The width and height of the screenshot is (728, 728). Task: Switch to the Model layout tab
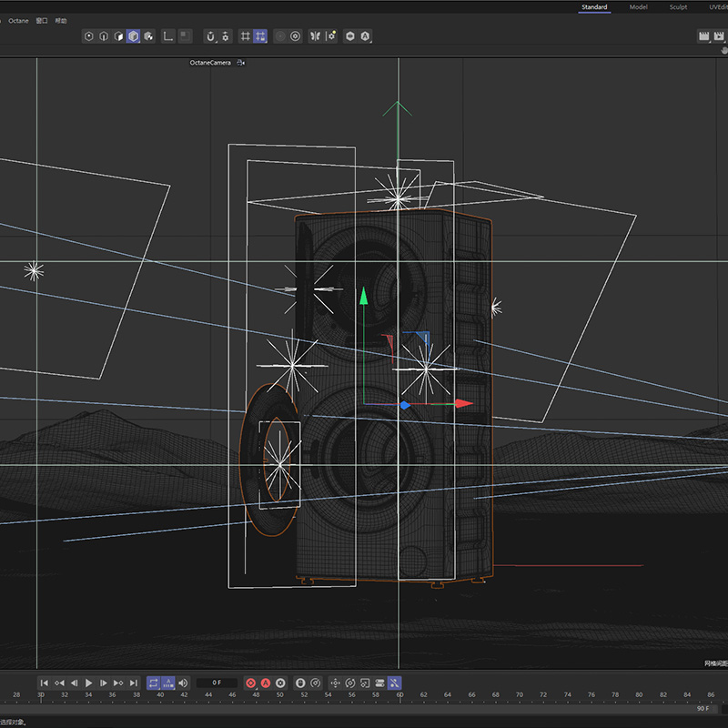point(639,7)
